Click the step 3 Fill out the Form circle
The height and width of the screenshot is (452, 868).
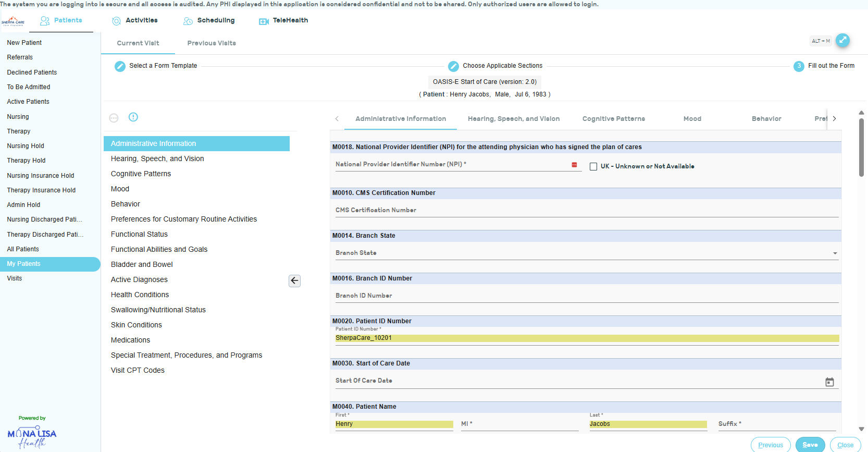click(799, 66)
